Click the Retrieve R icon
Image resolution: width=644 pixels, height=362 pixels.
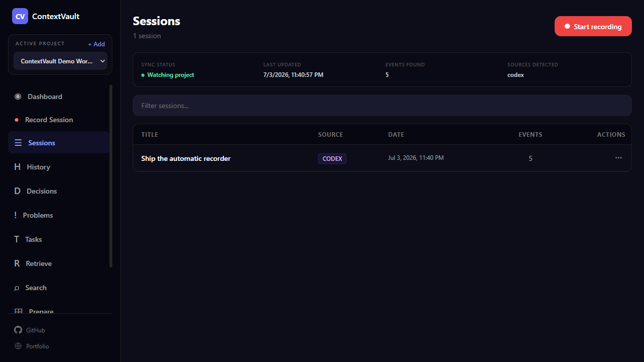tap(17, 263)
